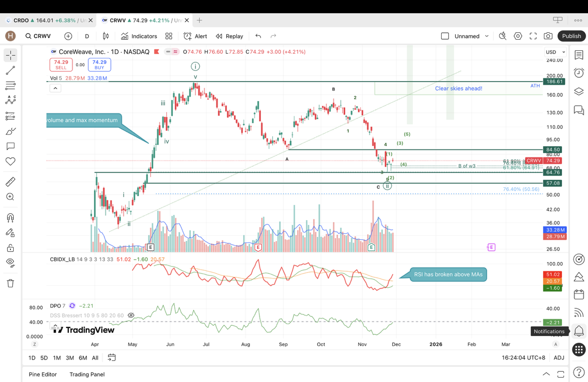Select the 3M time range
Viewport: 588px width, 382px height.
(x=70, y=358)
